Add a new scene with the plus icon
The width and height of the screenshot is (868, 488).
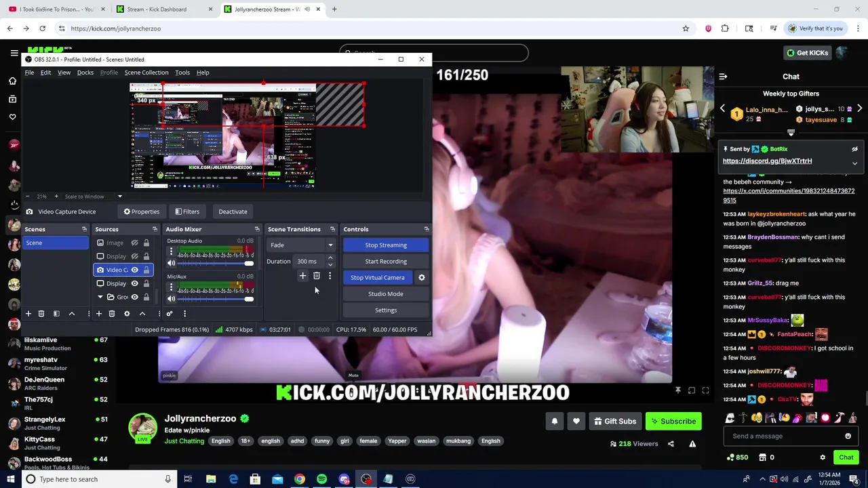(28, 314)
